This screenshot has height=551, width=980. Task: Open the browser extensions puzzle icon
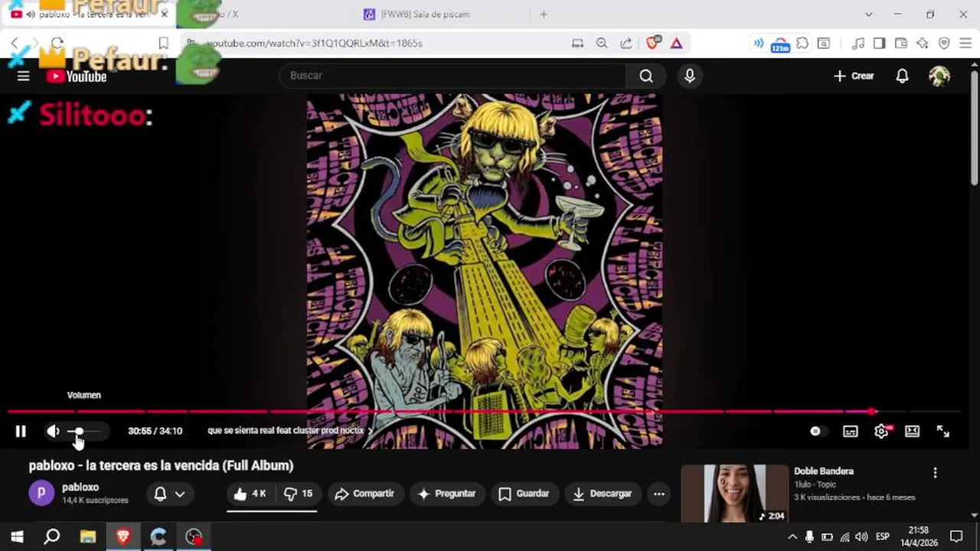[802, 44]
